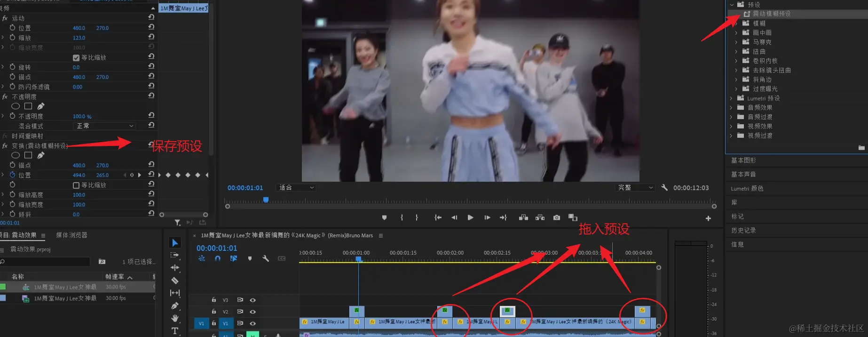
Task: Expand the 模糊 preset folder
Action: 736,24
